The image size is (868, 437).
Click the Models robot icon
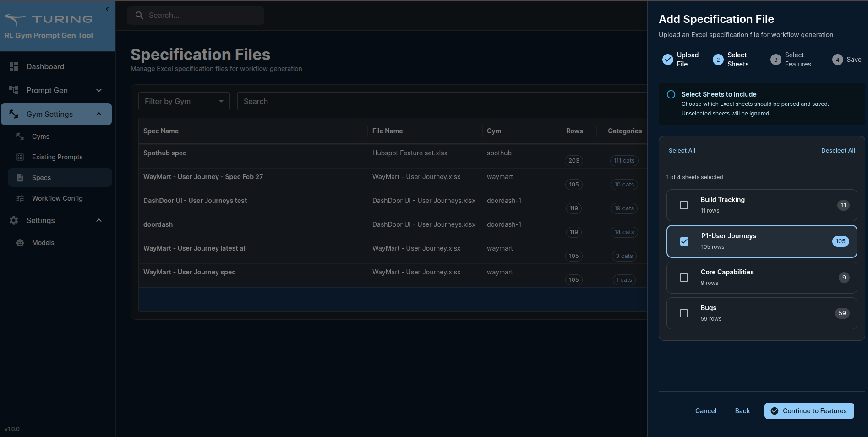[20, 243]
